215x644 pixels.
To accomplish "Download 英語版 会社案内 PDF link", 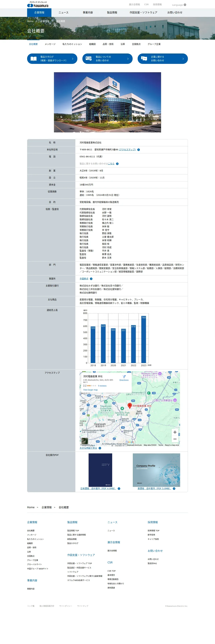I will [154, 489].
